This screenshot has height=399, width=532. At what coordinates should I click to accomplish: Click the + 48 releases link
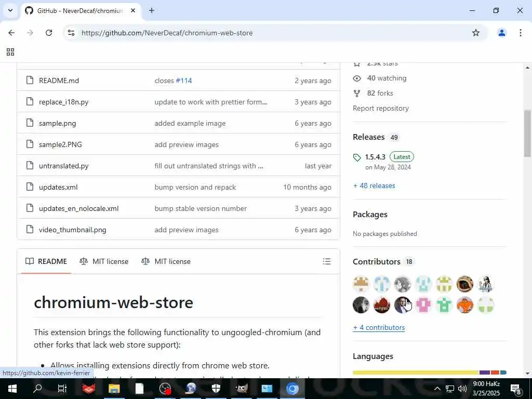374,185
